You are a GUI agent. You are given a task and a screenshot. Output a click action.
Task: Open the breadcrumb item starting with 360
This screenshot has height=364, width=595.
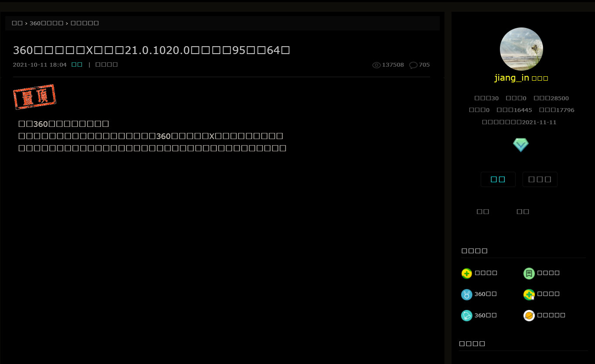46,23
